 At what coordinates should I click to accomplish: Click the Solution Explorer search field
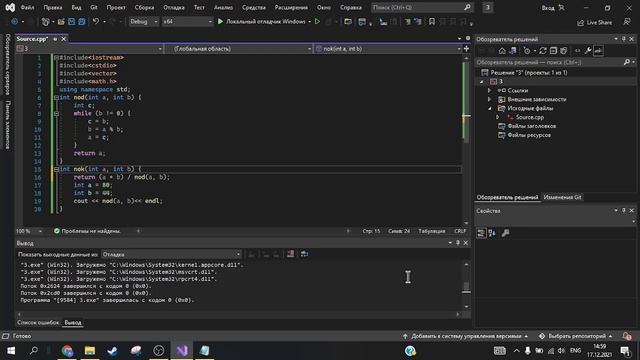[x=549, y=62]
